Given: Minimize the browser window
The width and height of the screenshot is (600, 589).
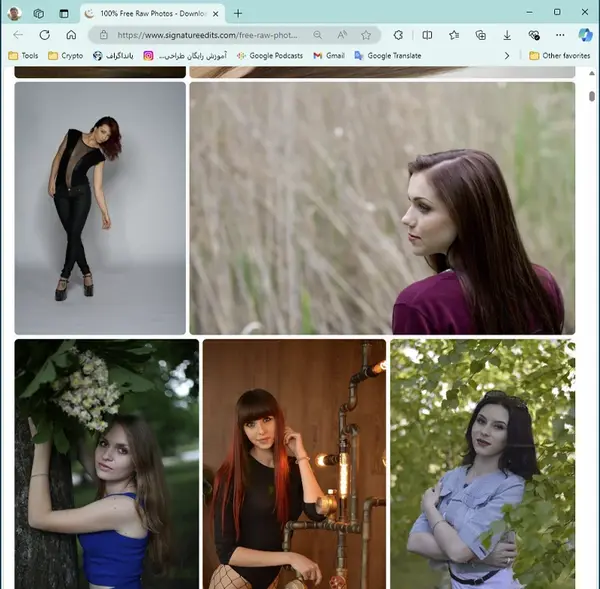Looking at the screenshot, I should coord(530,12).
